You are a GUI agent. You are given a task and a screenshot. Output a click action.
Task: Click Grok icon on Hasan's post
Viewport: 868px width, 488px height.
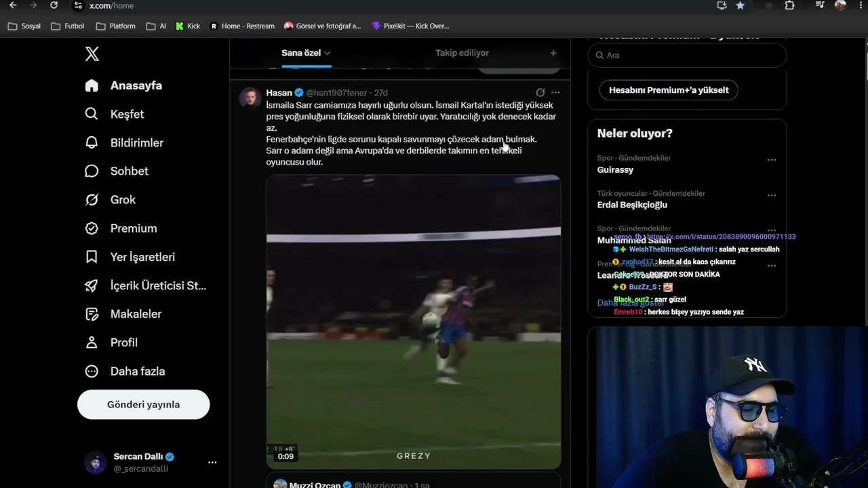(540, 92)
